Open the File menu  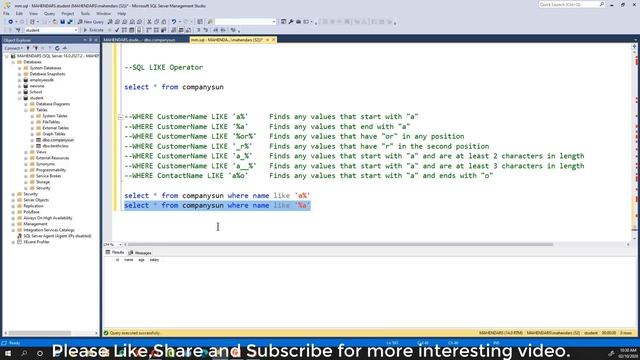pyautogui.click(x=6, y=13)
